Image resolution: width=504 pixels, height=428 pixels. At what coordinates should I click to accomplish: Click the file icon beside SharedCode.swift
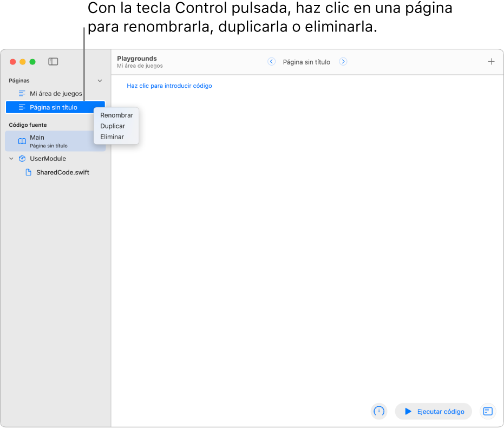(28, 172)
